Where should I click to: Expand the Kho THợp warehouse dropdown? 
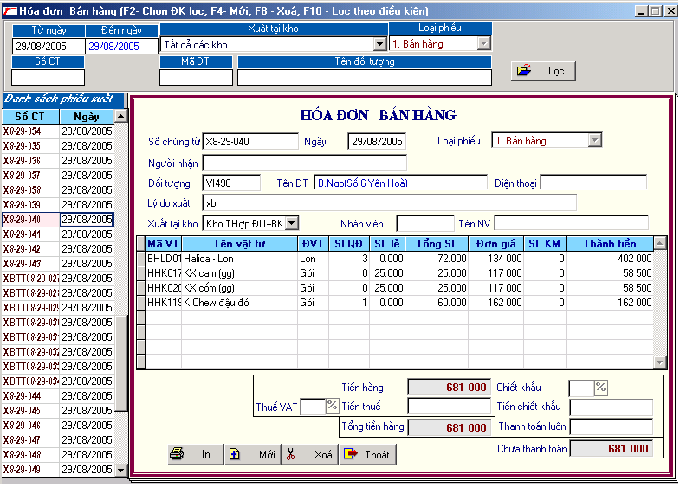(x=292, y=223)
